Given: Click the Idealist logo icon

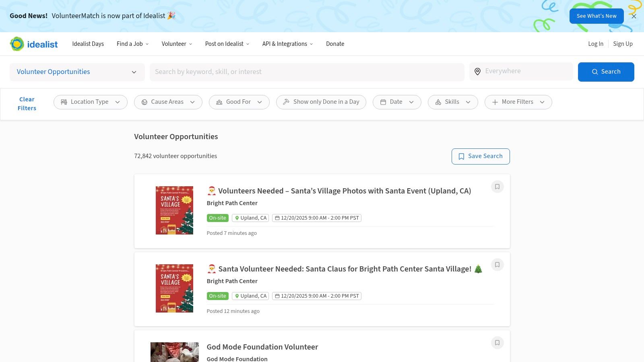Looking at the screenshot, I should [17, 44].
